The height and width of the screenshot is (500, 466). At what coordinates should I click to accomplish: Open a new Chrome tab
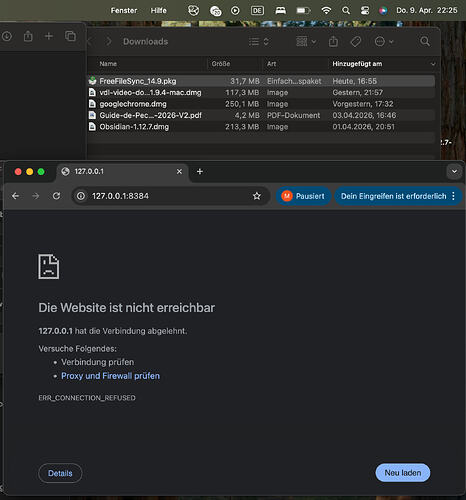[200, 171]
